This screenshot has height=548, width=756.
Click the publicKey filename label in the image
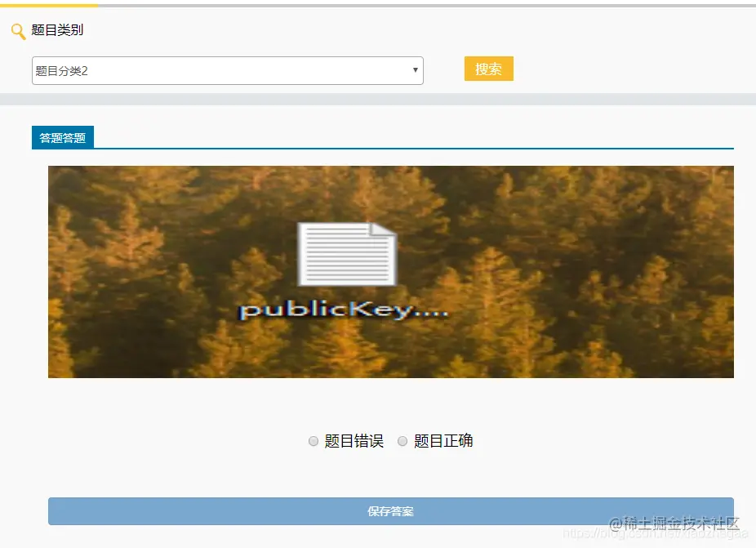click(x=343, y=310)
